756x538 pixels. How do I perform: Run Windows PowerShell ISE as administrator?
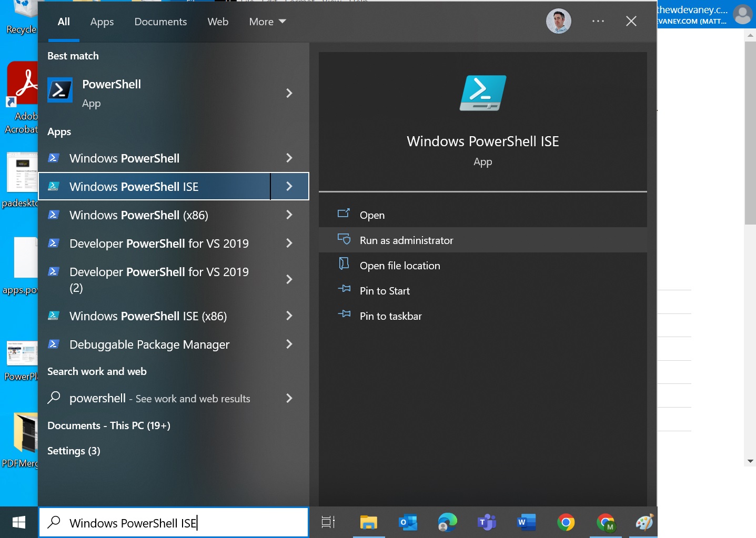click(x=406, y=240)
